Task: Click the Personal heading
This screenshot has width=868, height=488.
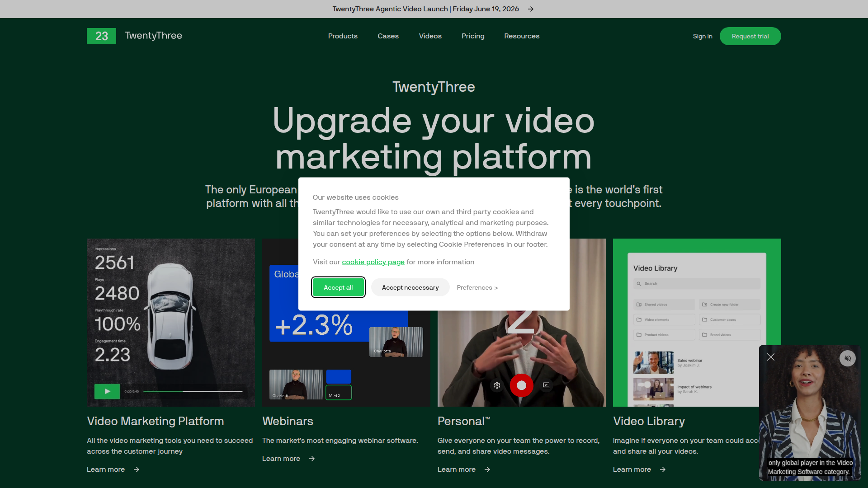Action: [x=464, y=421]
